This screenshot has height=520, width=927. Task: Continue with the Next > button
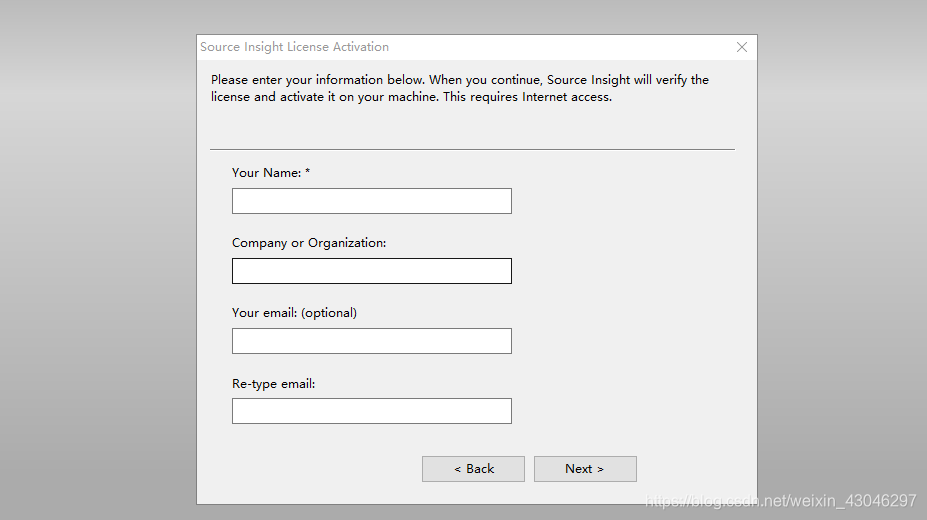tap(585, 469)
